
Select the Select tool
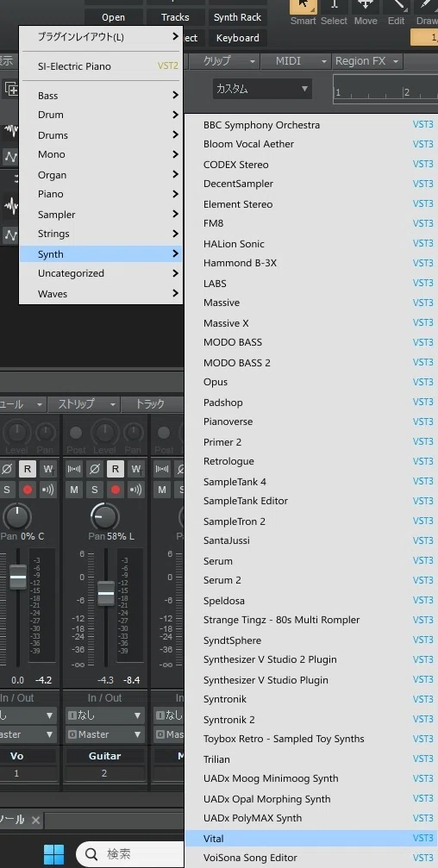[x=334, y=11]
